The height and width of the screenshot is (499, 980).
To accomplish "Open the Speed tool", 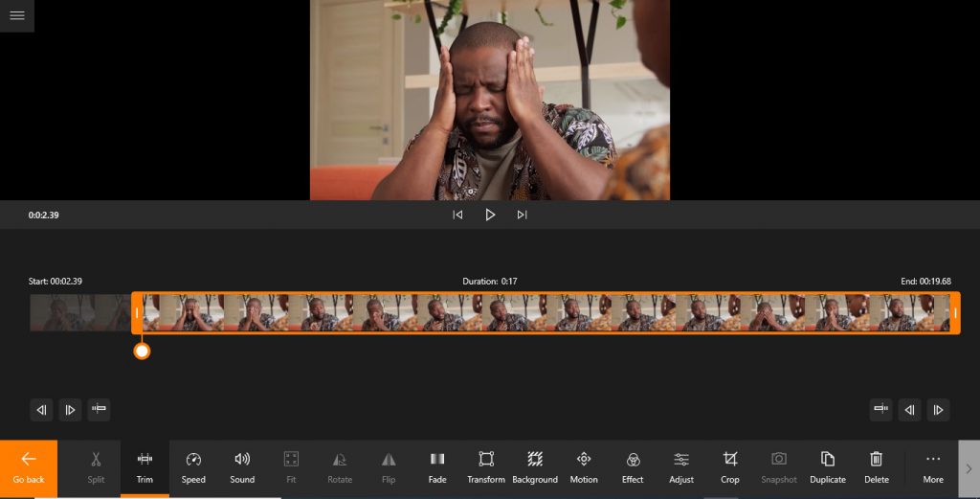I will (193, 468).
